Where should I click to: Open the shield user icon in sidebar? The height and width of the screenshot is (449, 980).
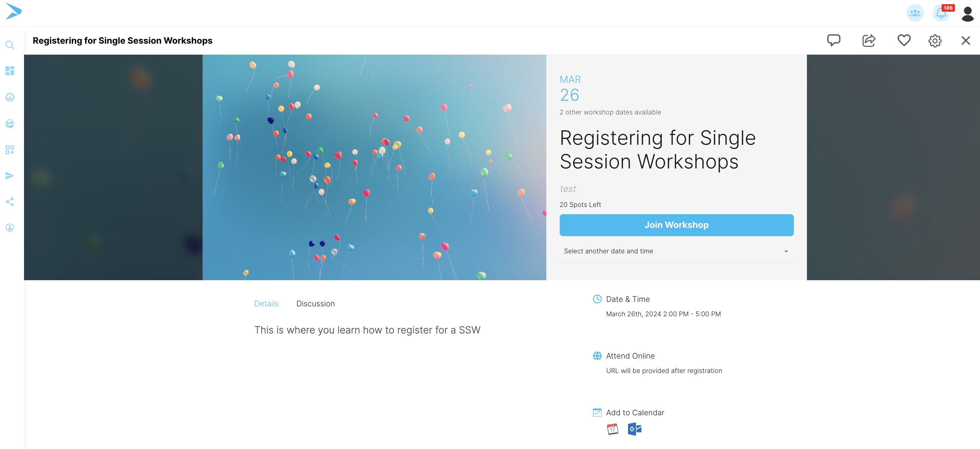(x=10, y=228)
